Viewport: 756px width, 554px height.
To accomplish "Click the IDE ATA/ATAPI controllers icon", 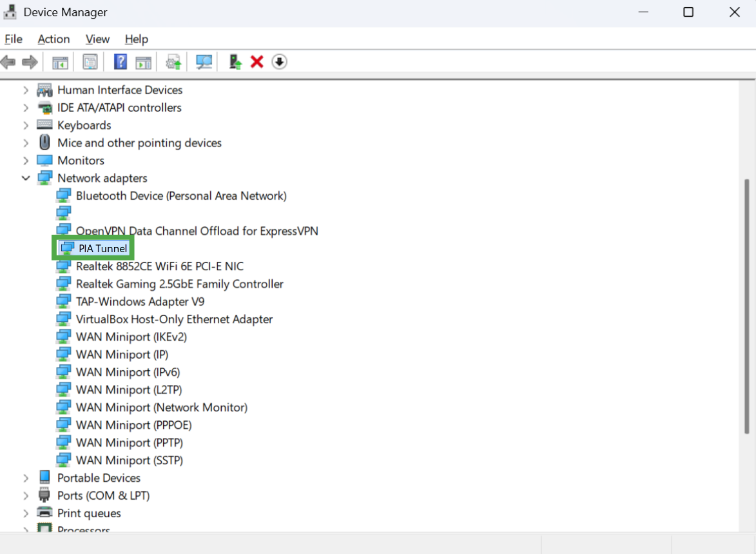I will tap(45, 108).
